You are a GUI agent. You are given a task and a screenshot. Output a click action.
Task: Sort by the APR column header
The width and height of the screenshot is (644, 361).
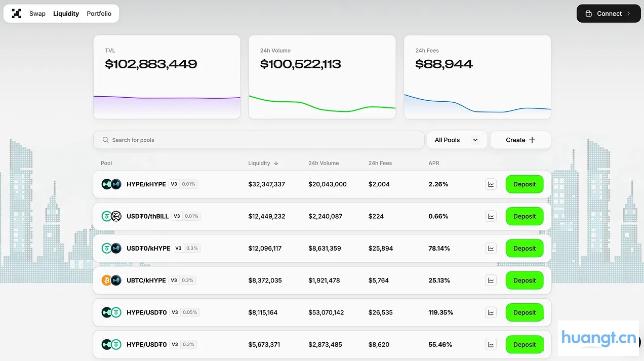(x=434, y=163)
